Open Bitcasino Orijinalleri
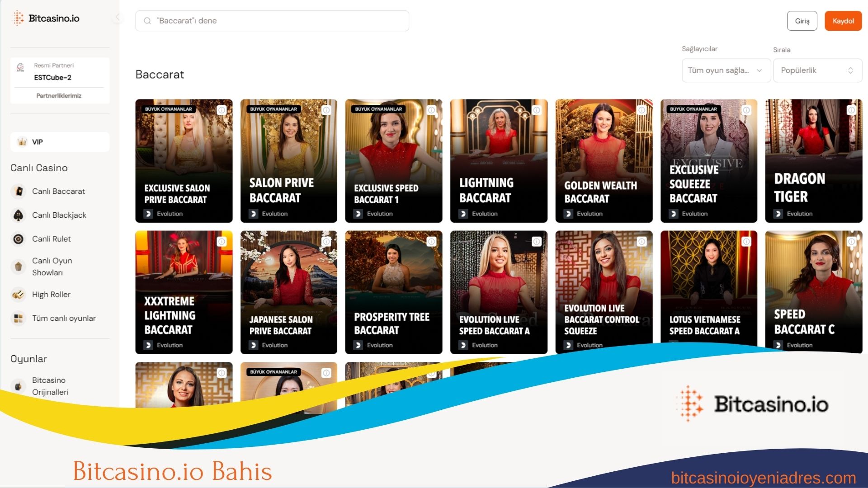The width and height of the screenshot is (868, 488). [x=50, y=386]
